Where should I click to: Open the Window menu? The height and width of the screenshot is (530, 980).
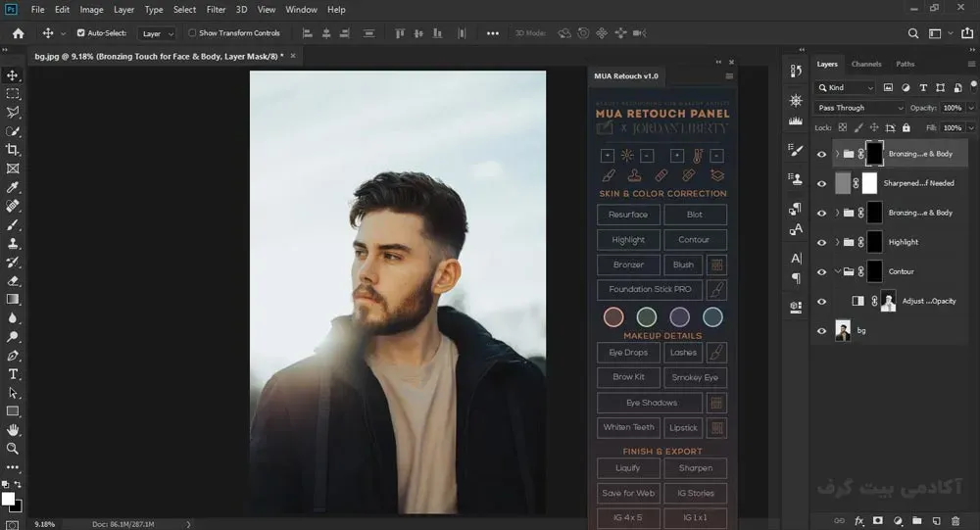pos(301,10)
